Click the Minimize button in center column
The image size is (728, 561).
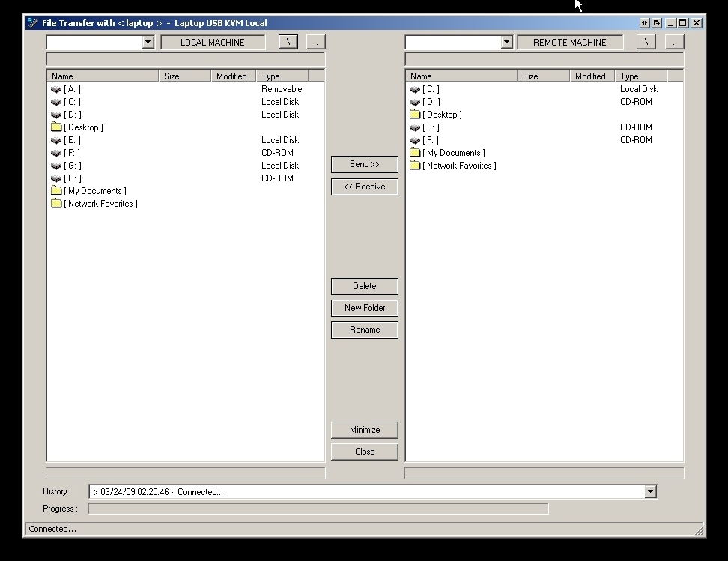tap(365, 430)
